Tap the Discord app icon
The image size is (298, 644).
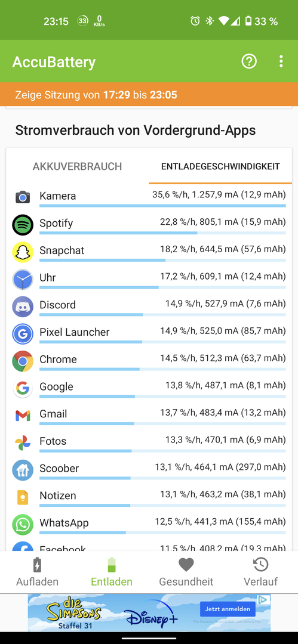coord(23,306)
